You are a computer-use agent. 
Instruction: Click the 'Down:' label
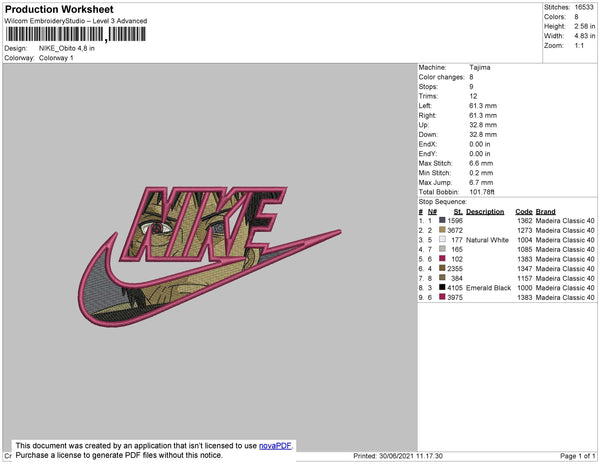click(428, 134)
